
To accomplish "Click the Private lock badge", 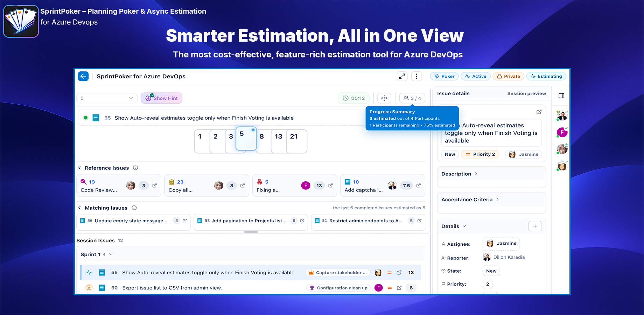I will 508,76.
